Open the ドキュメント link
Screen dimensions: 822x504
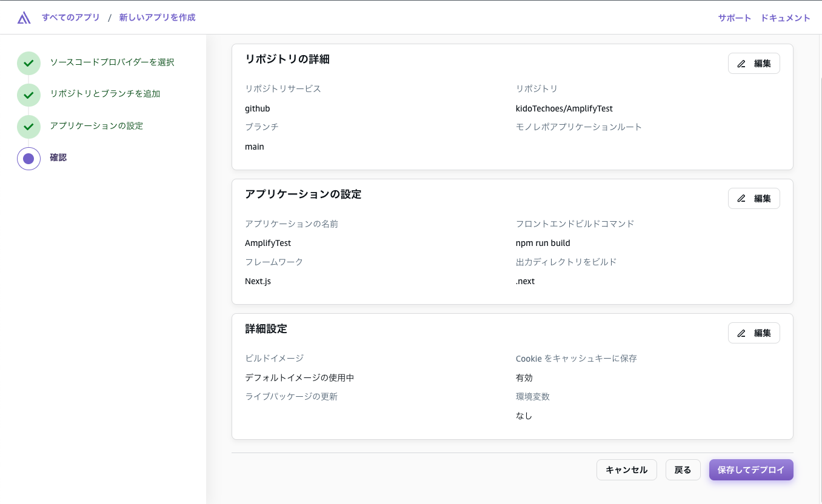tap(785, 18)
